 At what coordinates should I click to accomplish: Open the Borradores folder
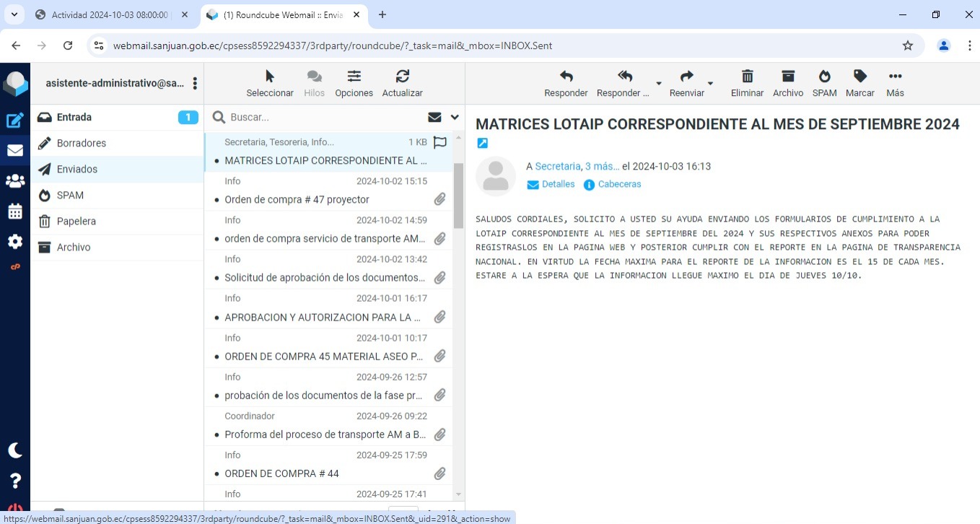(x=82, y=143)
